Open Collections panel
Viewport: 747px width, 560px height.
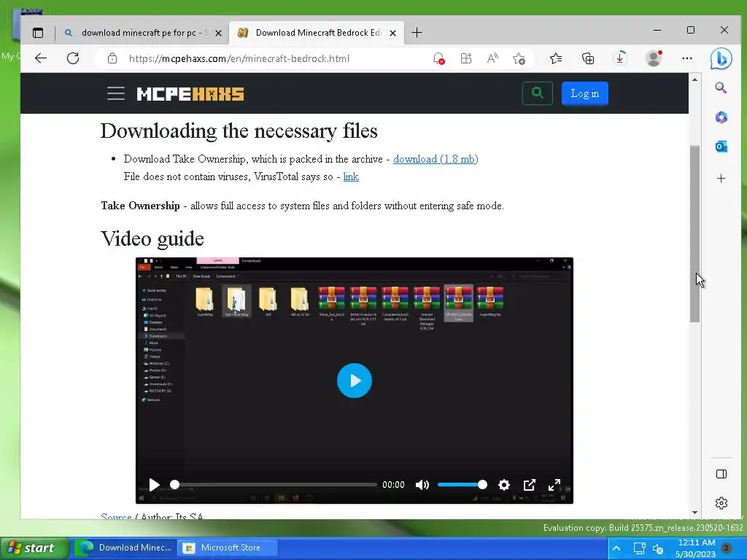588,58
